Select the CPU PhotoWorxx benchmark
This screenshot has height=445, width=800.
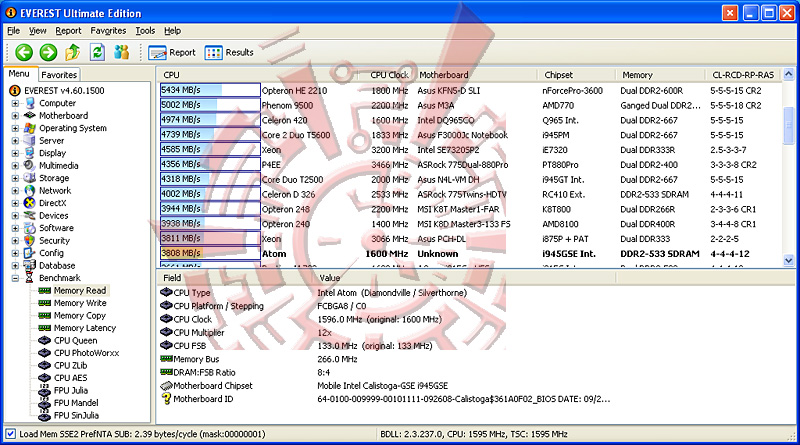86,353
